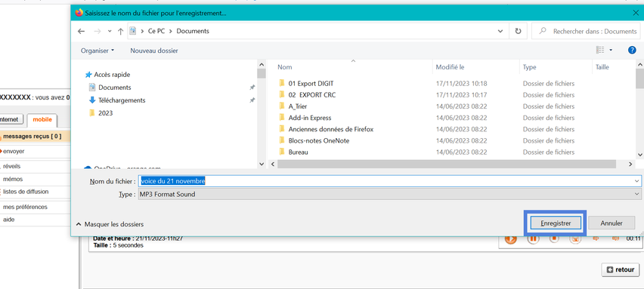The width and height of the screenshot is (644, 289).
Task: Unpin Téléchargements using its pin icon
Action: (x=252, y=100)
